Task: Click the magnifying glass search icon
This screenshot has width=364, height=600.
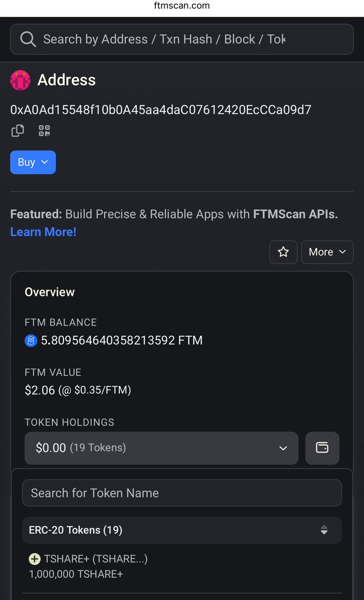Action: 28,39
